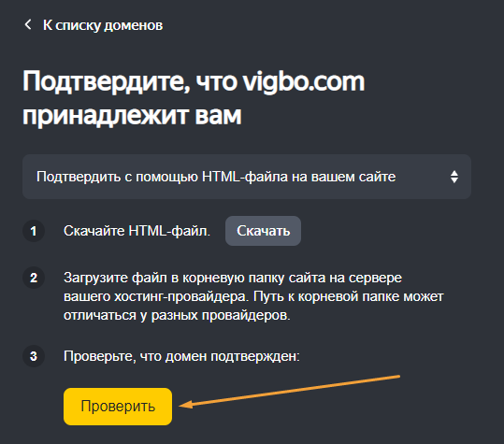Expand the HTML-file confirmation method dropdown

click(x=247, y=177)
